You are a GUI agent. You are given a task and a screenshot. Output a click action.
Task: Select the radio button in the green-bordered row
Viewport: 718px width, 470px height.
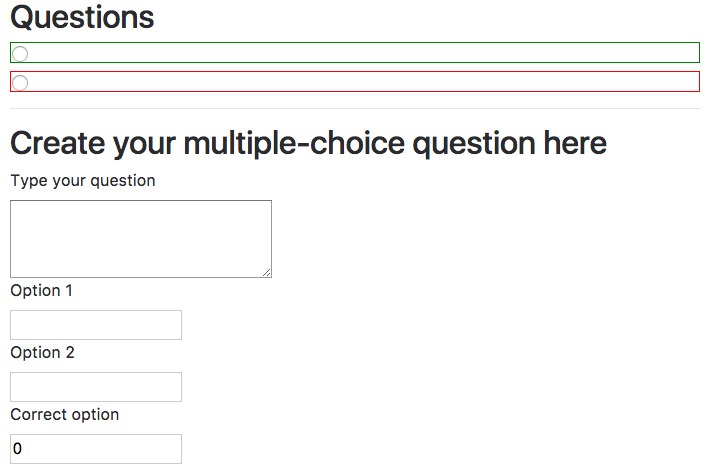[20, 54]
